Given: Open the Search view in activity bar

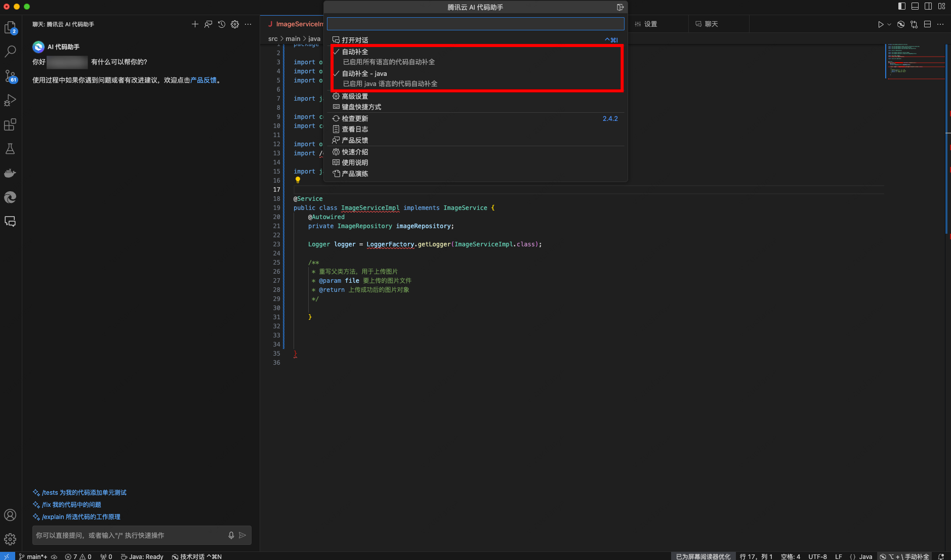Looking at the screenshot, I should pos(10,51).
